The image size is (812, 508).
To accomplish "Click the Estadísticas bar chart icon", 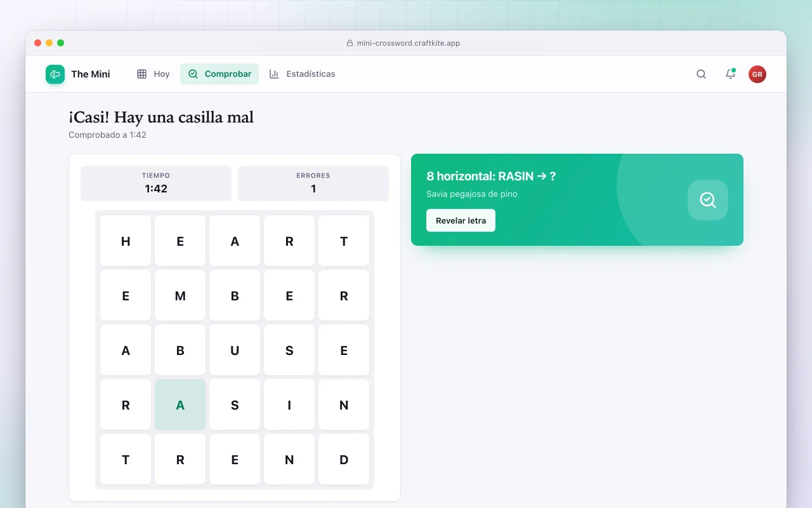I will click(x=274, y=74).
